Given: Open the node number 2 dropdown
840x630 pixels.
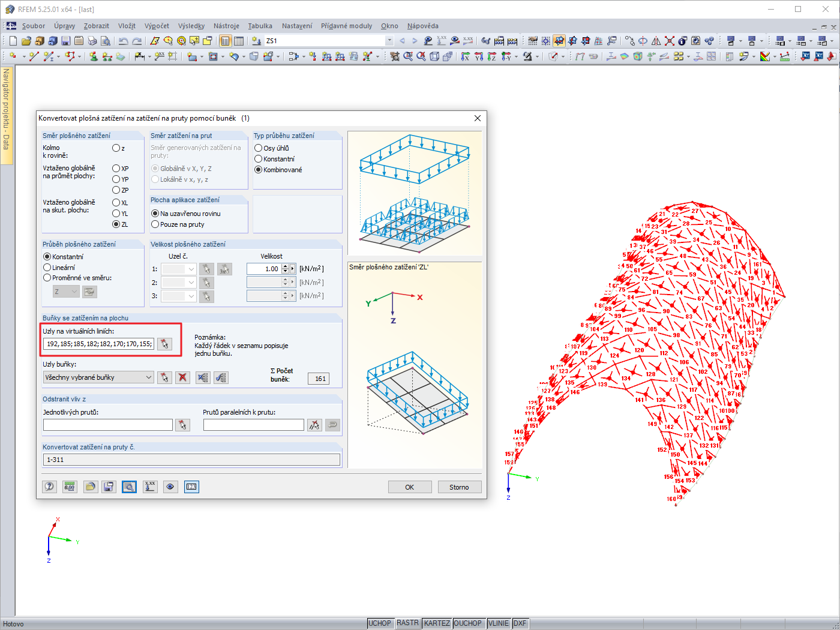Looking at the screenshot, I should (x=191, y=283).
